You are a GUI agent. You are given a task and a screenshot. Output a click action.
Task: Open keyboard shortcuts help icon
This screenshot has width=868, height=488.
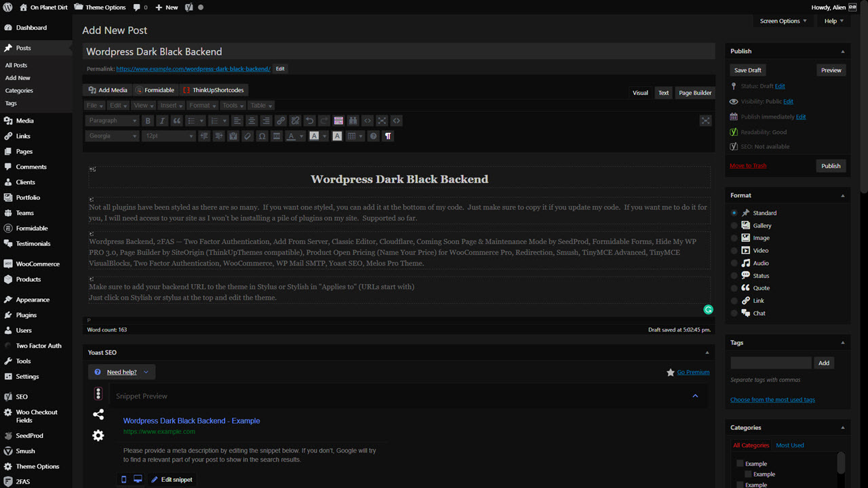point(373,136)
